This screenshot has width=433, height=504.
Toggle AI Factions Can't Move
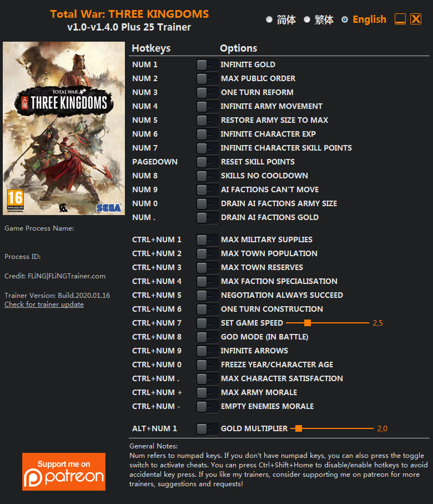point(207,189)
